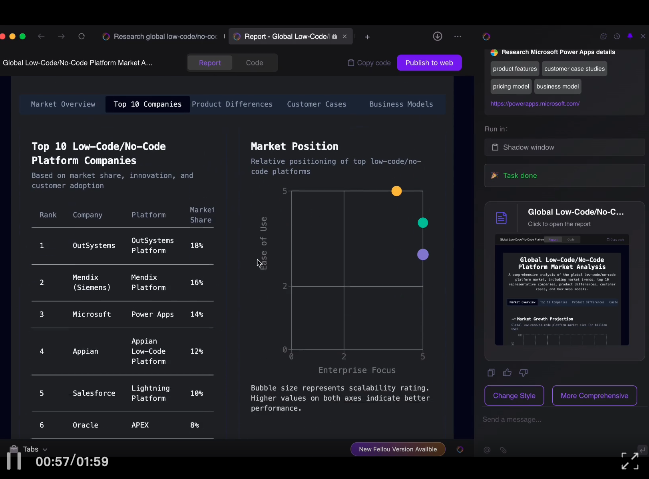Click the Market Share column header

click(202, 214)
